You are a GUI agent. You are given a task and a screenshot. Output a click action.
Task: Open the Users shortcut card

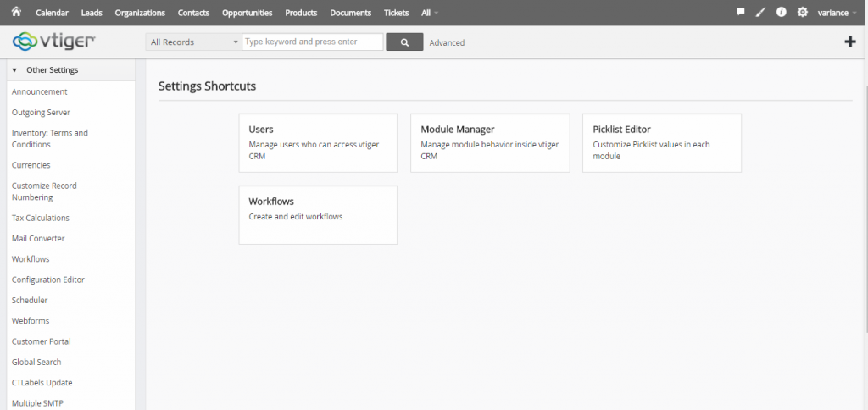point(318,143)
